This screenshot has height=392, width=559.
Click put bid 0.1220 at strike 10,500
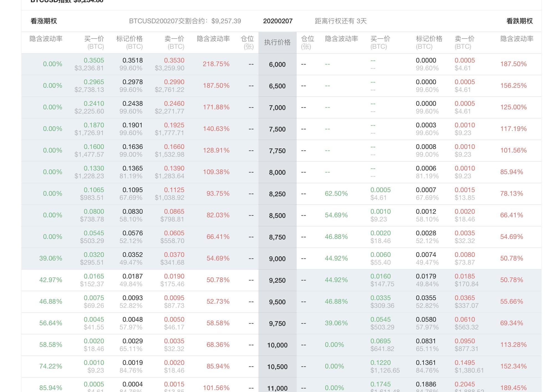(x=380, y=363)
